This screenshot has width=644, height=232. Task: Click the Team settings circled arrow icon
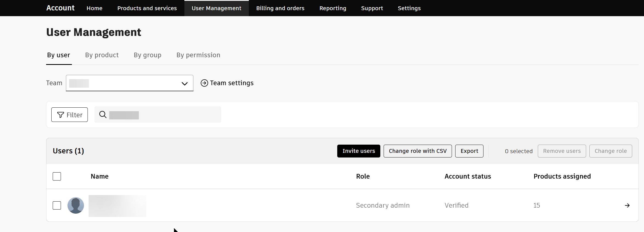click(x=204, y=83)
